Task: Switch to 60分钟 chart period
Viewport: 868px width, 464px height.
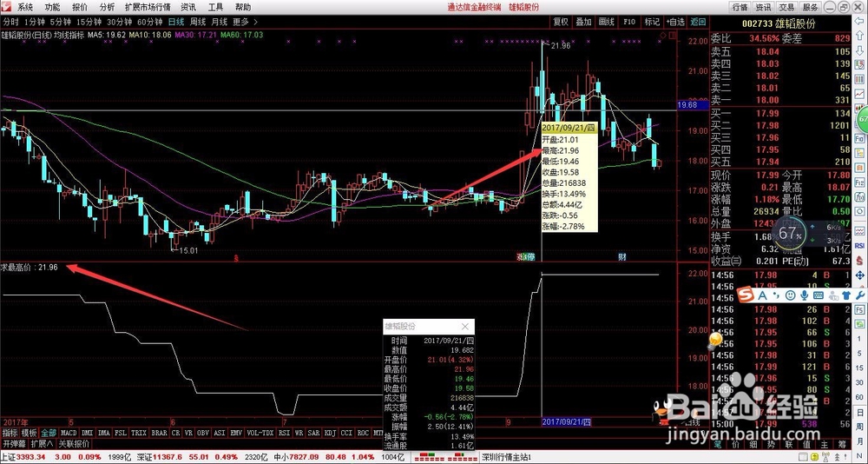Action: point(149,23)
